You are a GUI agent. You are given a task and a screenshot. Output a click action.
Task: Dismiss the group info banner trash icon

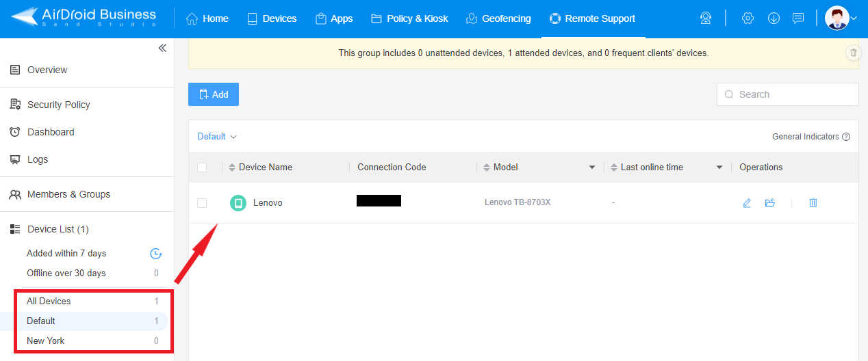tap(853, 53)
